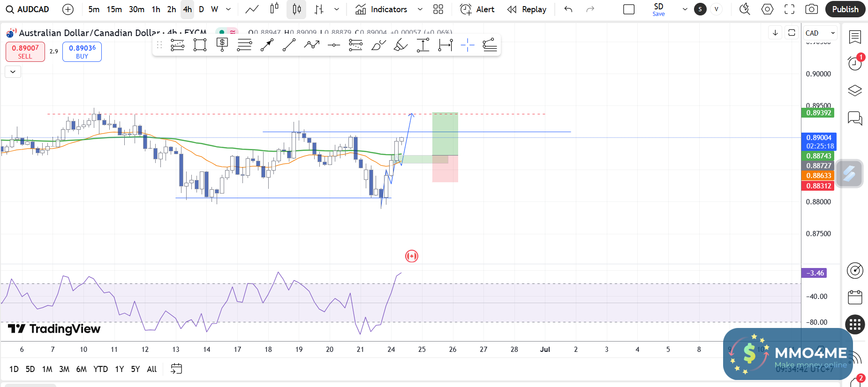Pick the Trend Line tool in favorites bar

(289, 45)
